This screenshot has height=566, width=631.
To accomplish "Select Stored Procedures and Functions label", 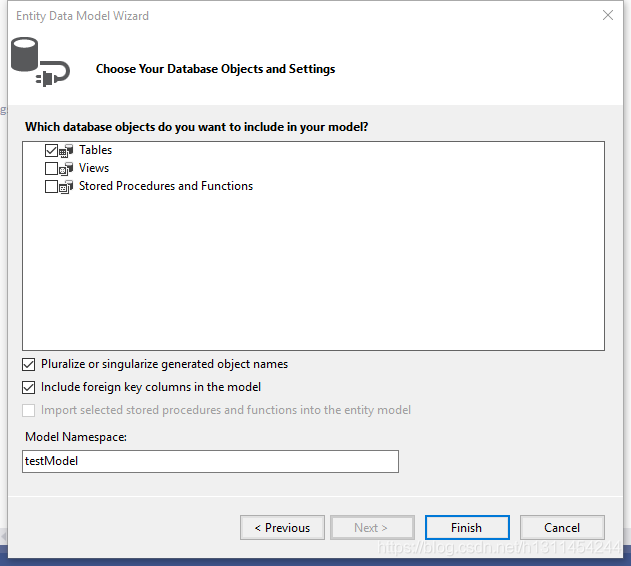I will click(x=166, y=186).
